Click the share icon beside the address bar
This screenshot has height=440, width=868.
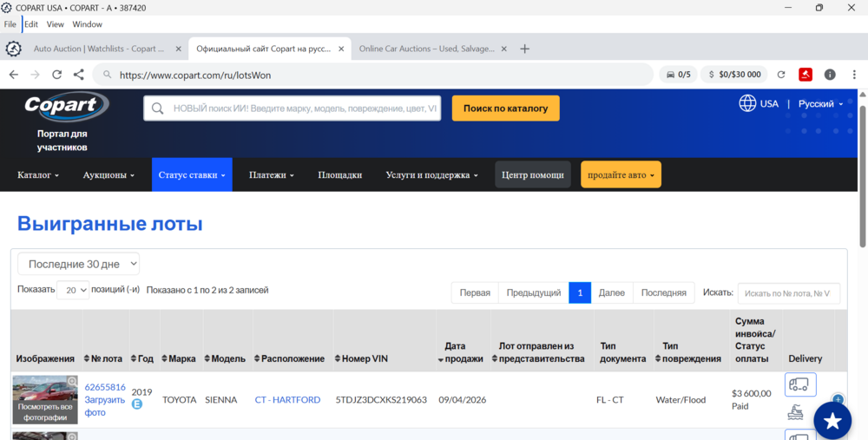pos(79,75)
